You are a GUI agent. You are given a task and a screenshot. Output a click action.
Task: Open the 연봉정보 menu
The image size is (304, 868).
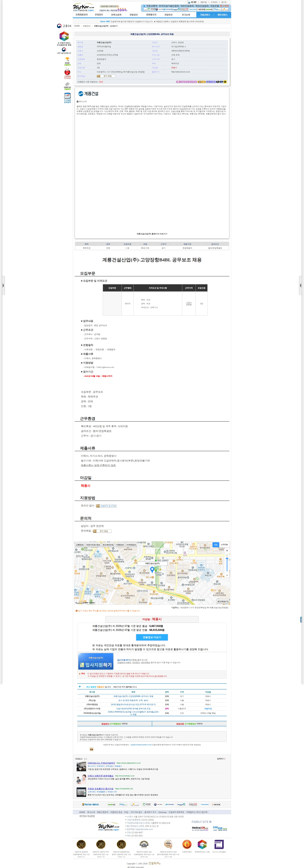point(134,15)
